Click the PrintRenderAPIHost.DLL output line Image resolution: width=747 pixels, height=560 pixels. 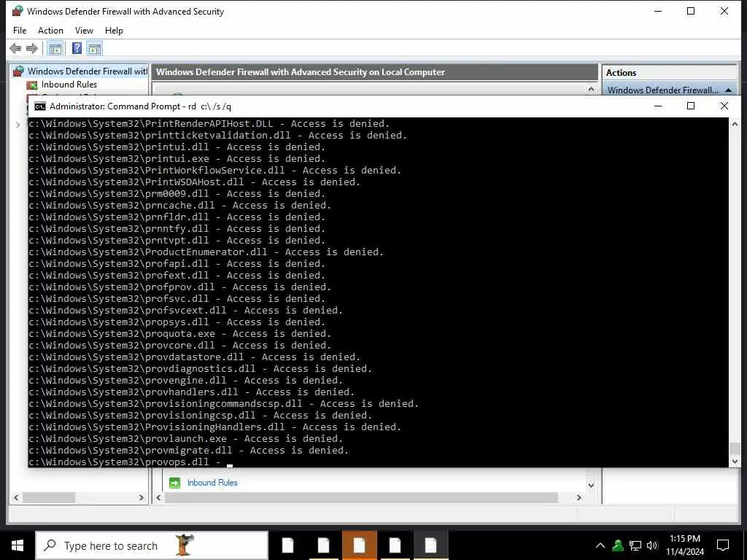[209, 124]
